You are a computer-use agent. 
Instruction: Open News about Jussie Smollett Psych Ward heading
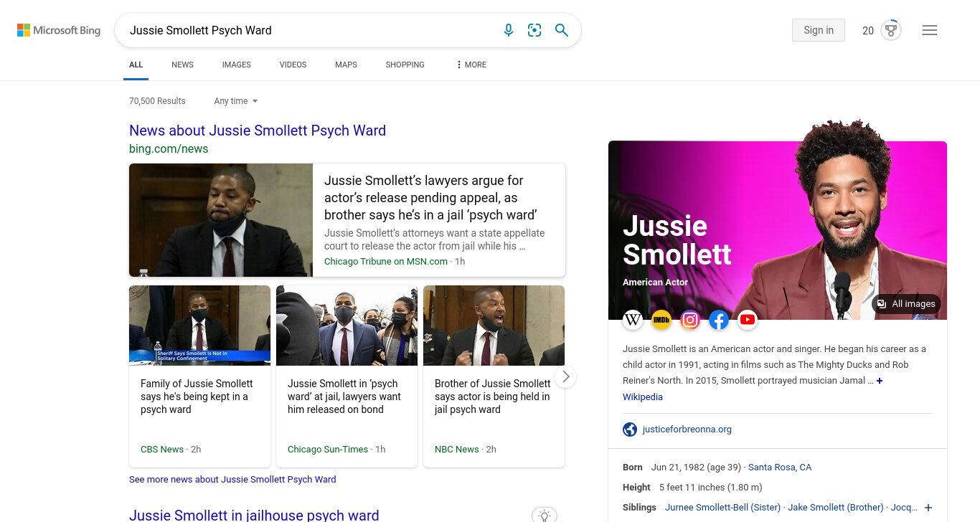tap(258, 130)
